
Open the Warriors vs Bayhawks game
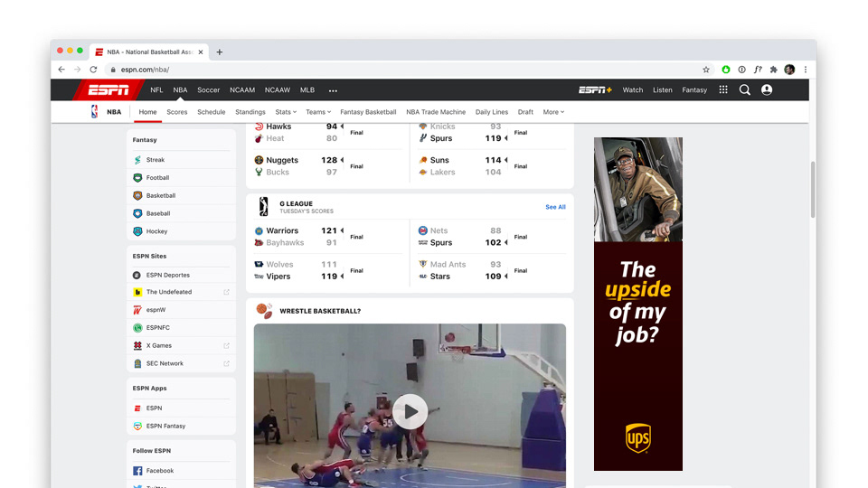pyautogui.click(x=327, y=237)
